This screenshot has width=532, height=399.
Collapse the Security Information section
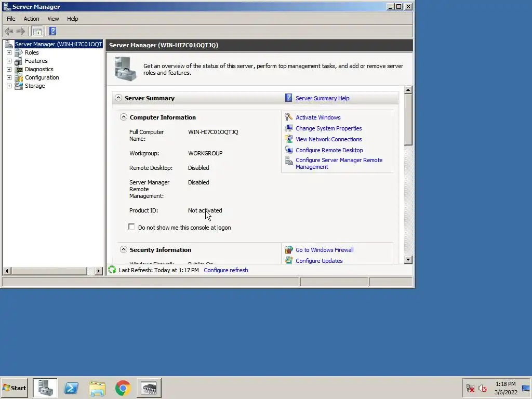(x=124, y=250)
